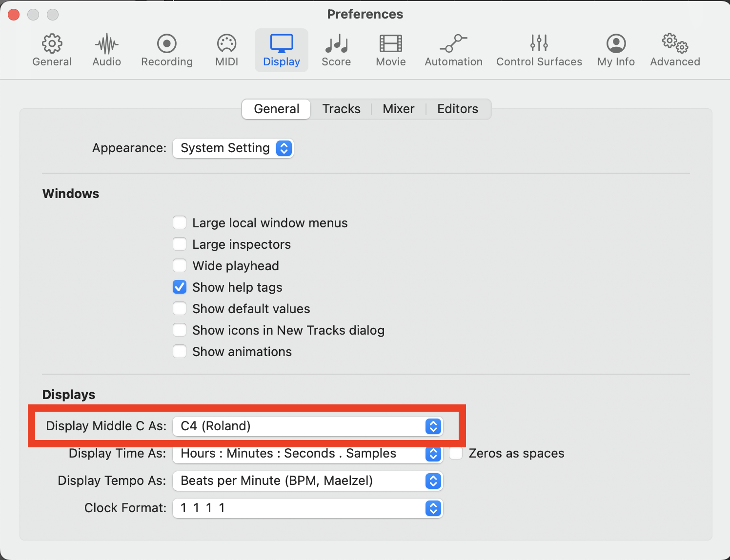Open the Automation preferences pane

pos(453,50)
